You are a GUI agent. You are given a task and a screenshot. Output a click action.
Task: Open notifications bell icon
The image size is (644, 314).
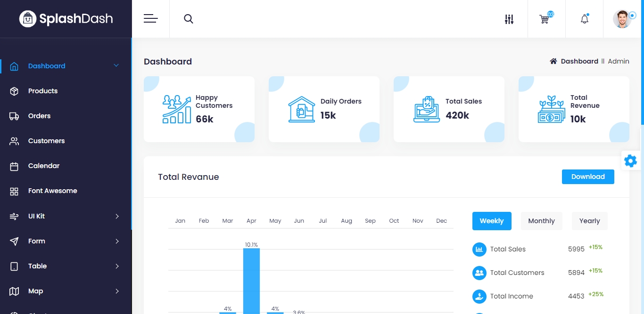click(585, 19)
